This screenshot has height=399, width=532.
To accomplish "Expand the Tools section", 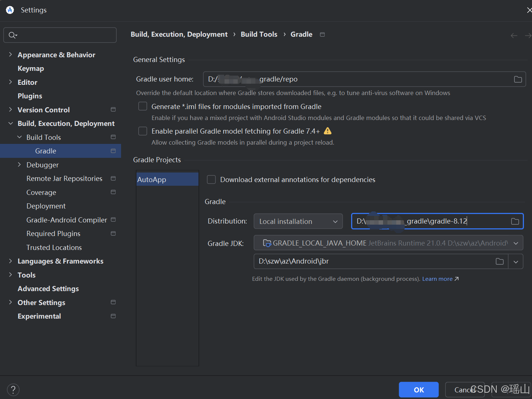I will pyautogui.click(x=10, y=275).
